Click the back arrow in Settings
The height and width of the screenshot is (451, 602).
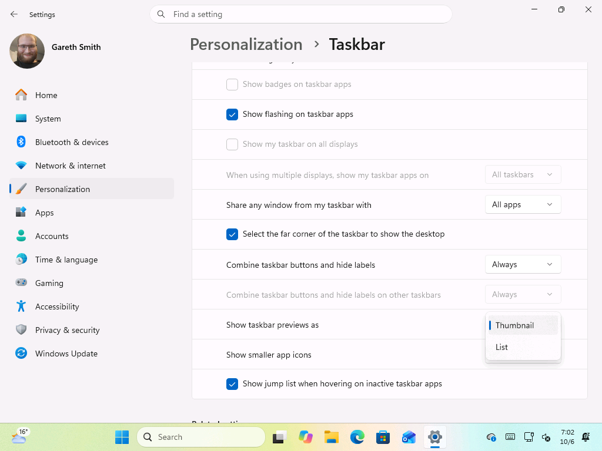click(x=14, y=14)
